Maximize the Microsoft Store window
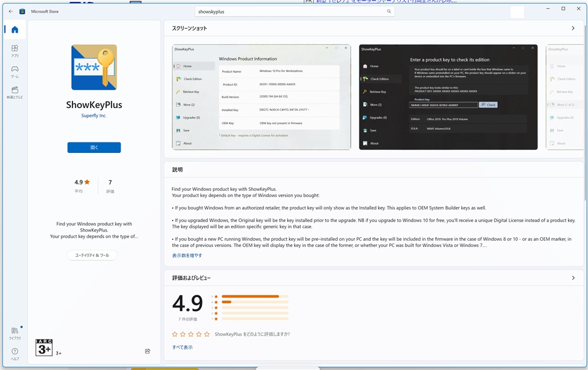This screenshot has height=370, width=588. pyautogui.click(x=563, y=9)
